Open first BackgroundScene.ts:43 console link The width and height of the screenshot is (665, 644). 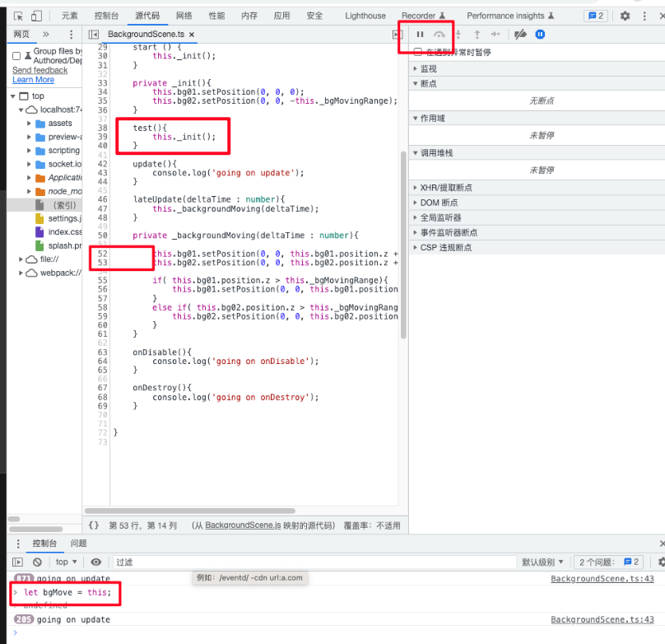[x=602, y=579]
